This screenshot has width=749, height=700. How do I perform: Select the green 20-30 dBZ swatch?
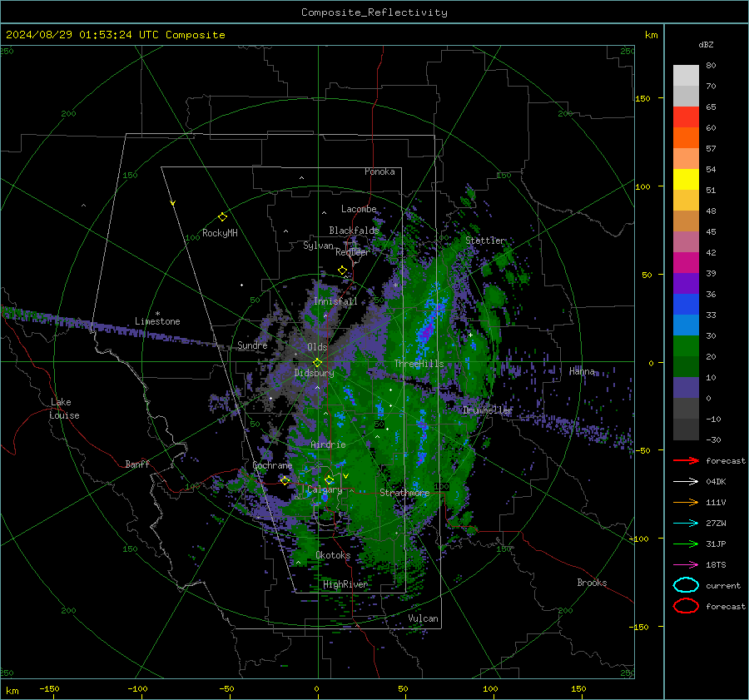686,346
